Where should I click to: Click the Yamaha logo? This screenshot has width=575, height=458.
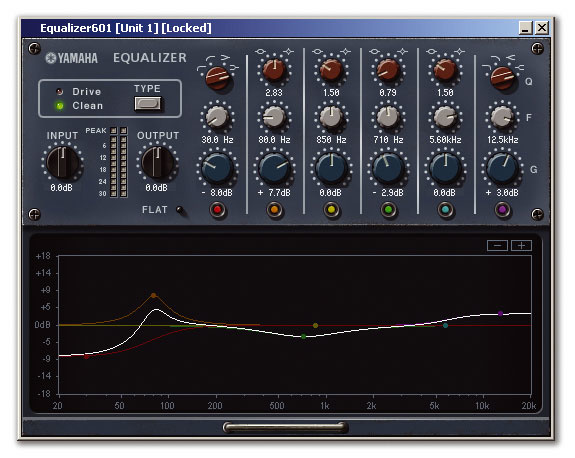(x=72, y=58)
